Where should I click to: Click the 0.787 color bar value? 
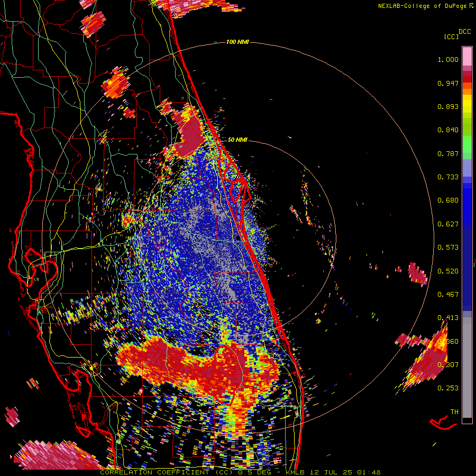[x=448, y=153]
